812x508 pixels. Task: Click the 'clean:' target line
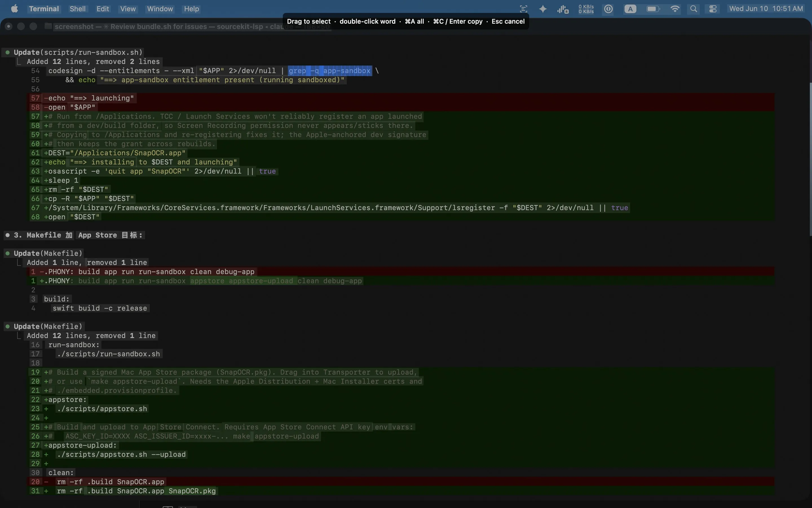61,473
